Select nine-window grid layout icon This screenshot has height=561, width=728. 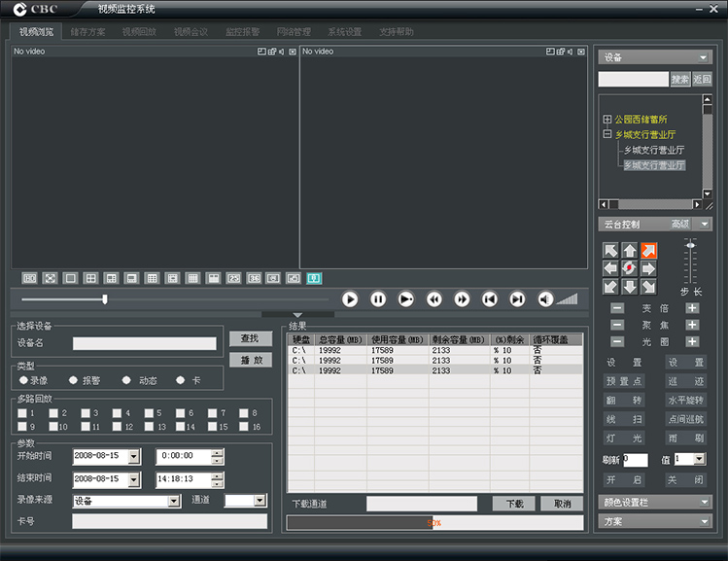click(x=153, y=278)
